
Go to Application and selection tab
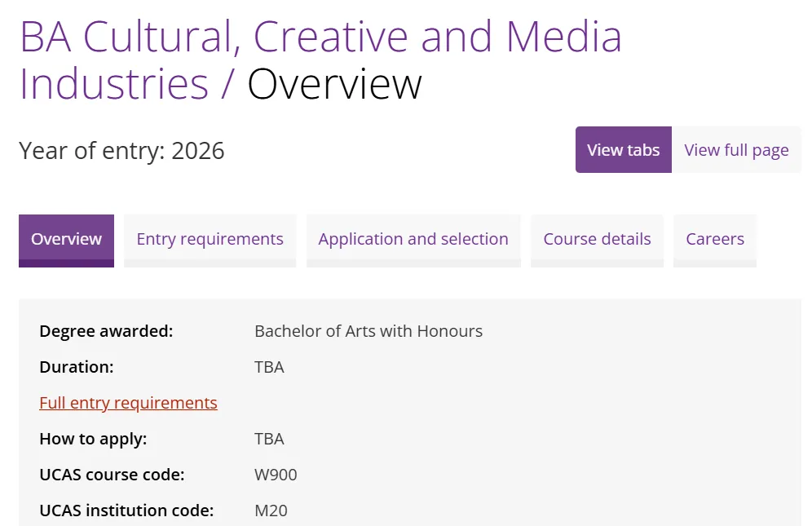click(x=413, y=240)
